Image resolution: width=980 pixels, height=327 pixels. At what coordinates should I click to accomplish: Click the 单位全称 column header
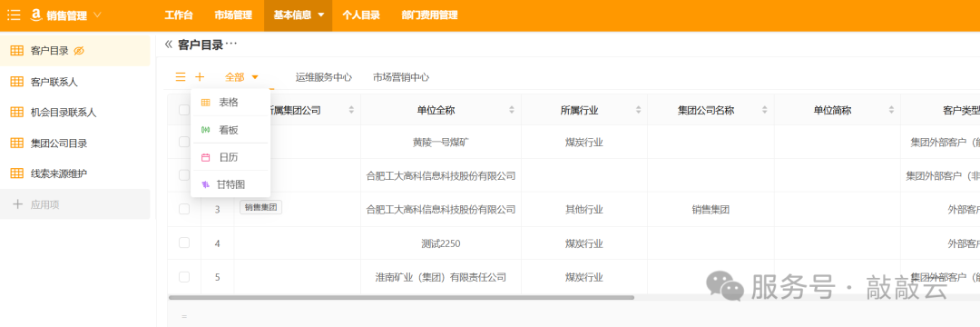pos(436,110)
